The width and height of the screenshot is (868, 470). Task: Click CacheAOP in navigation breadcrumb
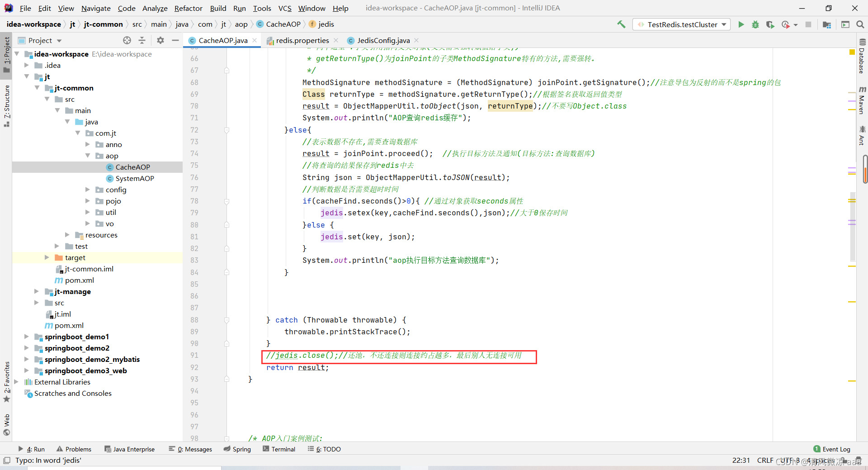click(278, 24)
